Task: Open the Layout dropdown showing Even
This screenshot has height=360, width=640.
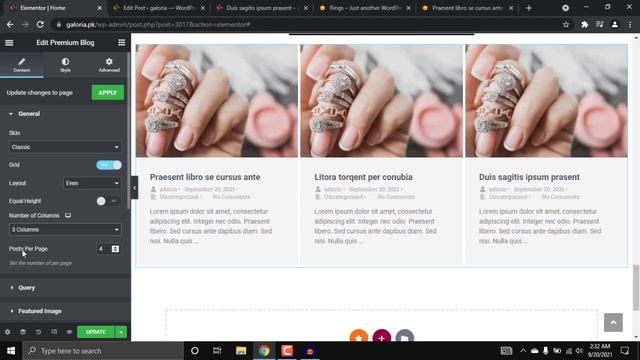Action: click(x=92, y=183)
